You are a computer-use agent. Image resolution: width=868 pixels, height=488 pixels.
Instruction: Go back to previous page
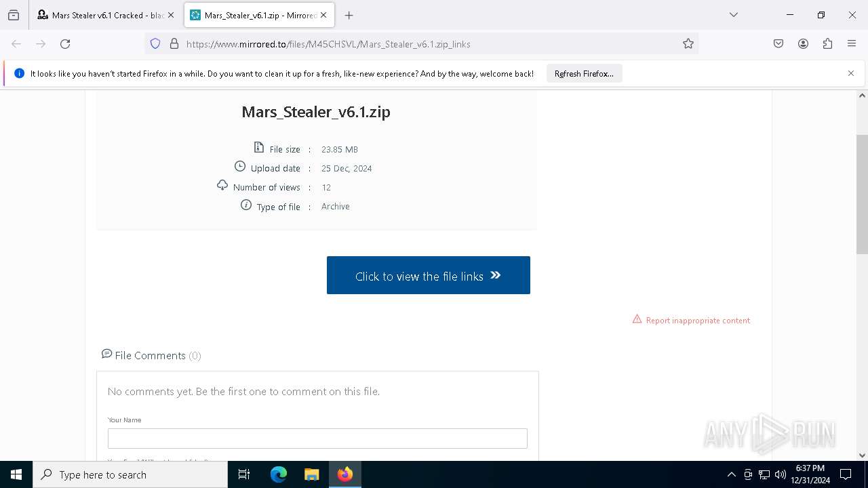tap(16, 44)
